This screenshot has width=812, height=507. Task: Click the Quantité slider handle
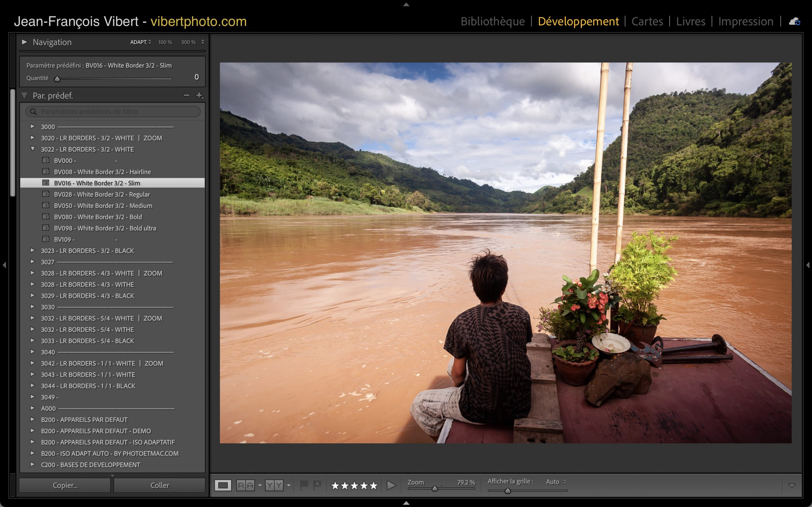click(57, 79)
